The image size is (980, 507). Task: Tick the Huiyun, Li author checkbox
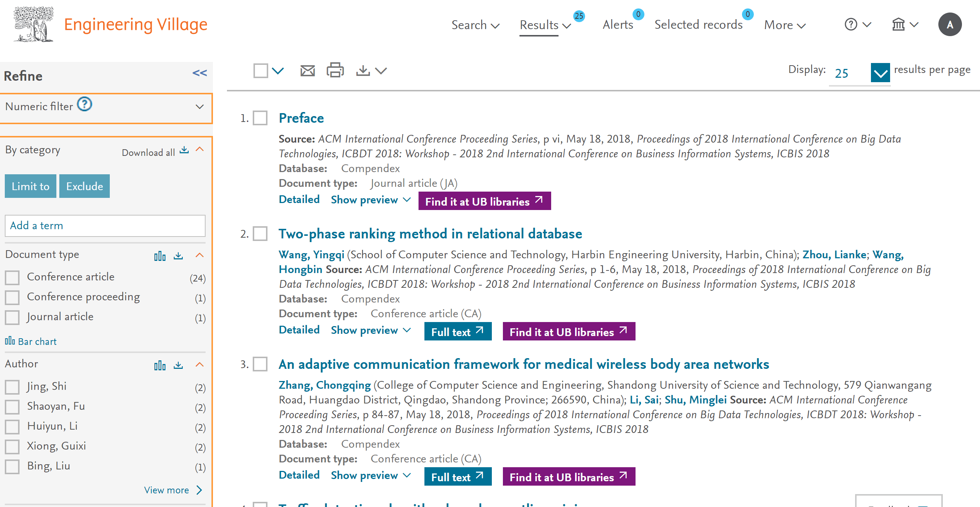point(12,427)
